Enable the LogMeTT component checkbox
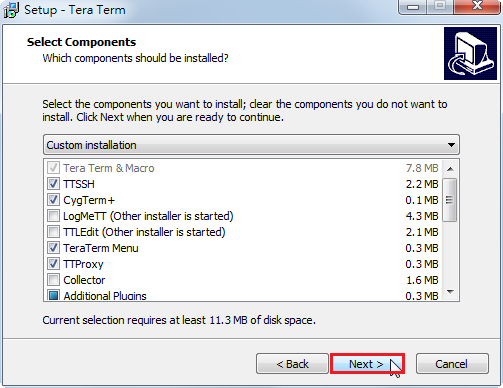 click(53, 216)
